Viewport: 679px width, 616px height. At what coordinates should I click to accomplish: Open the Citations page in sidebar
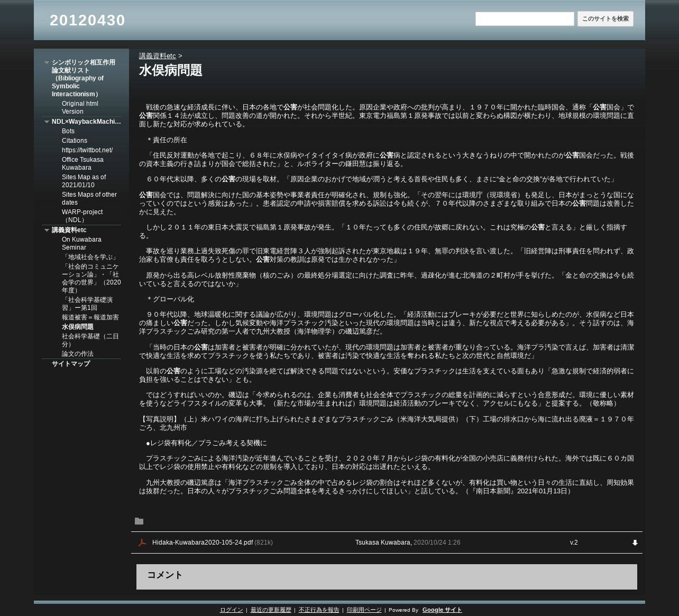pyautogui.click(x=75, y=141)
